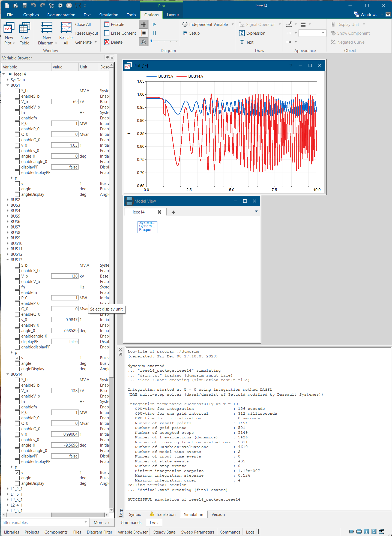Toggle the 2D zoom icon
This screenshot has width=392, height=536.
click(143, 42)
